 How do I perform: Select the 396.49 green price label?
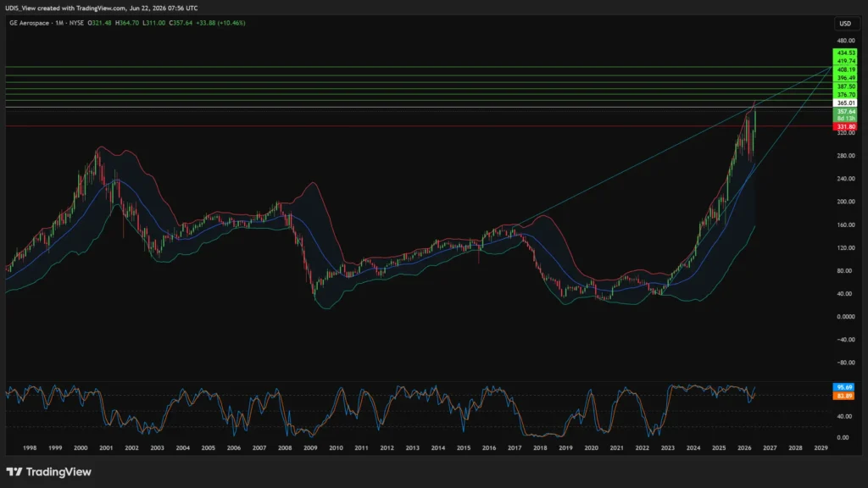pos(845,78)
